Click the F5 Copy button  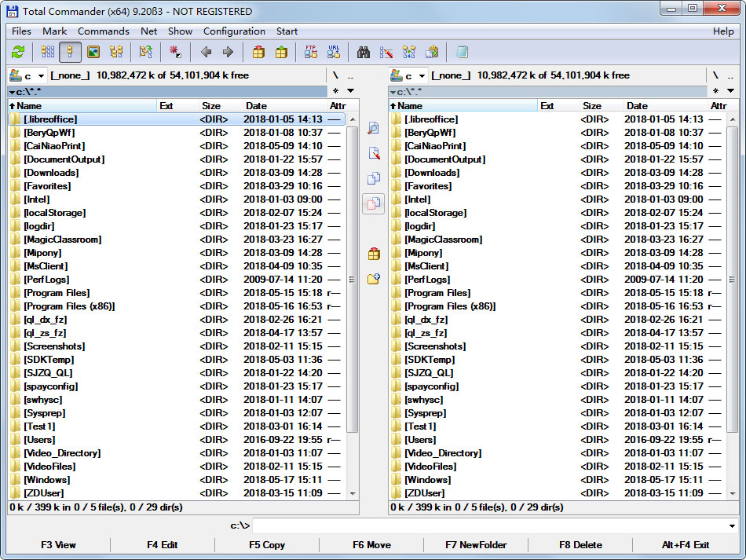(x=267, y=545)
